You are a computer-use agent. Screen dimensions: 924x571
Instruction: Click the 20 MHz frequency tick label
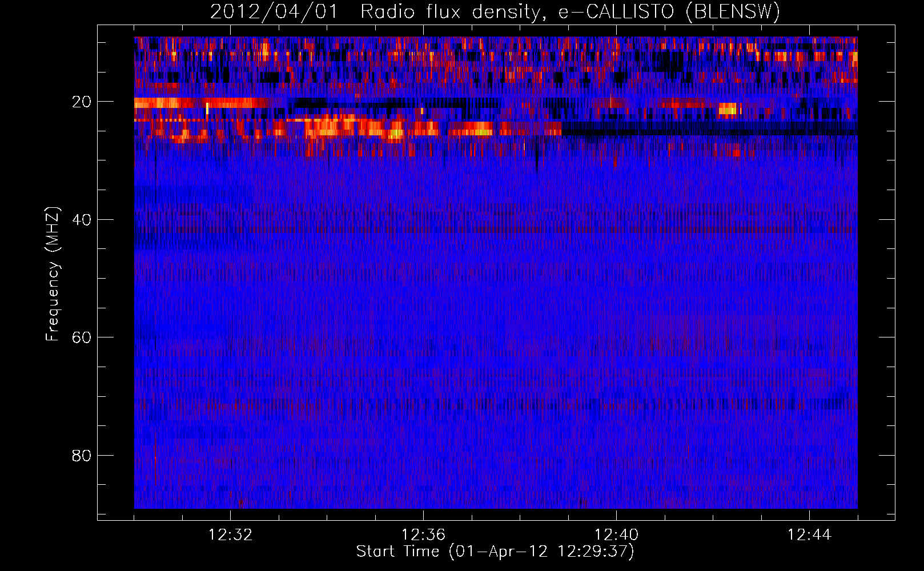(82, 102)
